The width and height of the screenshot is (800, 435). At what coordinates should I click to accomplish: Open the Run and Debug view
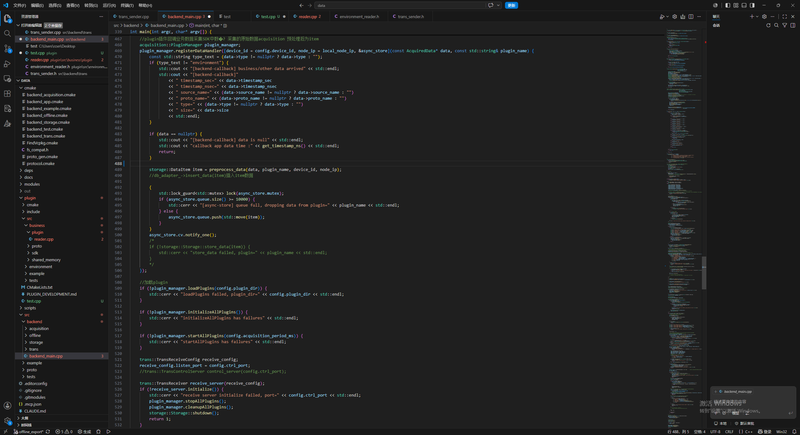coord(7,64)
